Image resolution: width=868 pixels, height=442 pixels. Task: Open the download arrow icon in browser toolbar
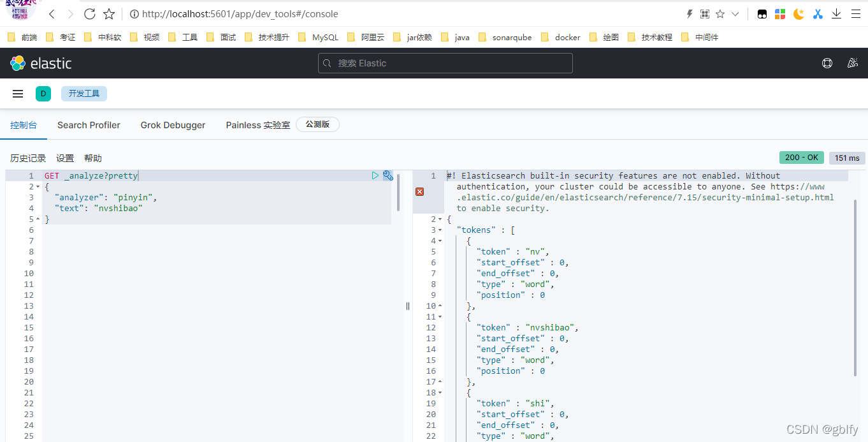(x=837, y=13)
